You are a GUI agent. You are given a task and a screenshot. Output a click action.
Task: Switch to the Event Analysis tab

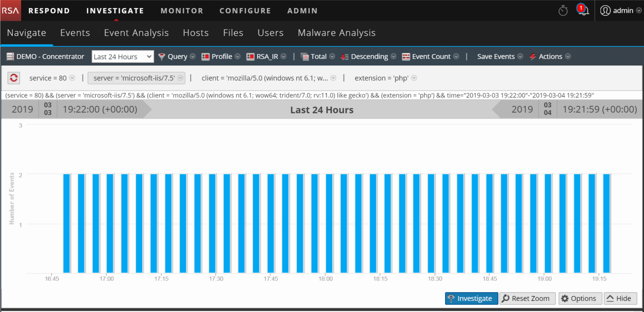point(136,33)
